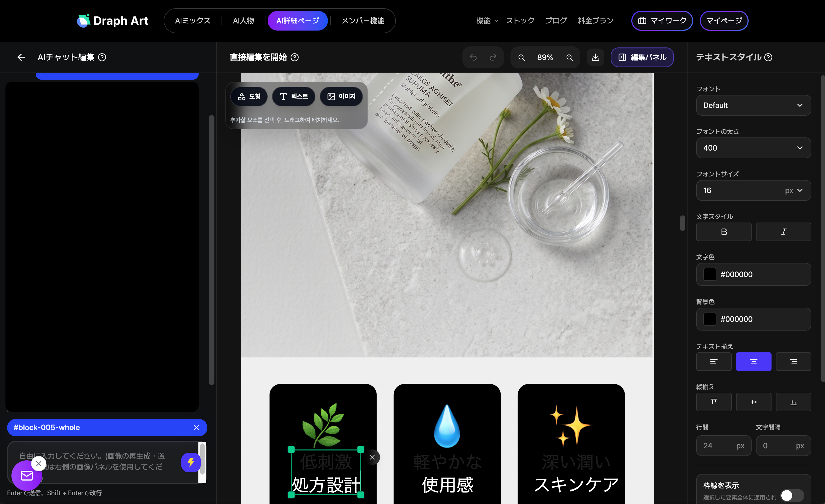Change font size unit px dropdown
The height and width of the screenshot is (504, 825).
(x=794, y=190)
